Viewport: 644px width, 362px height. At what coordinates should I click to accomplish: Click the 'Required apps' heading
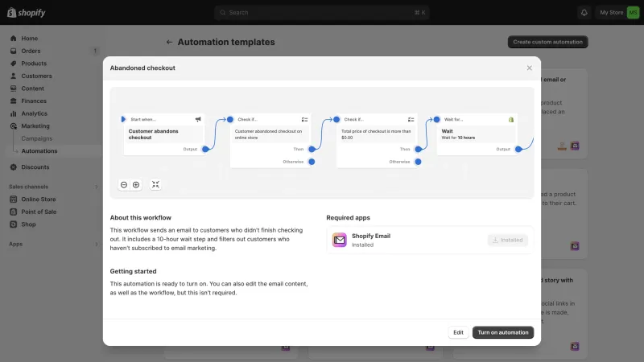point(348,217)
